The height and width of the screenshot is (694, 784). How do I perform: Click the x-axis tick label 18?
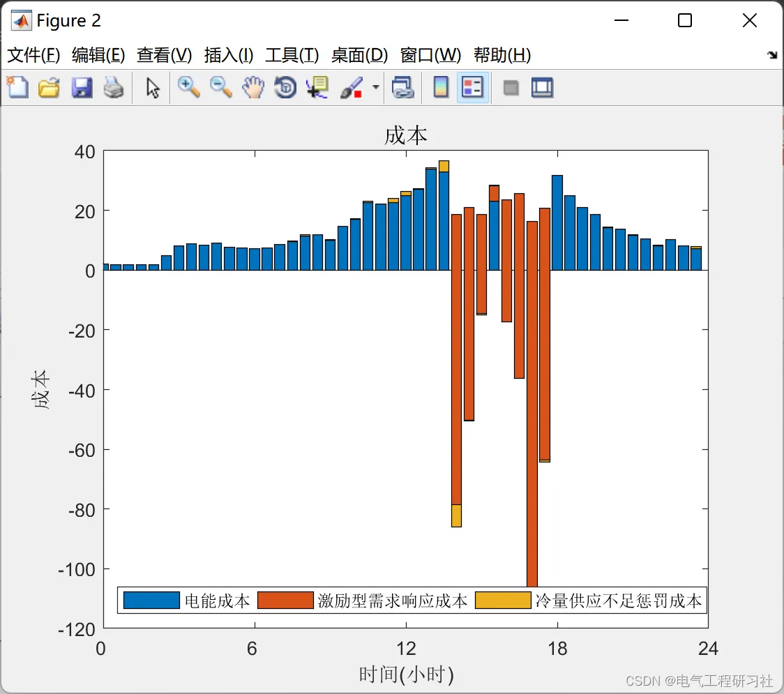click(x=557, y=649)
